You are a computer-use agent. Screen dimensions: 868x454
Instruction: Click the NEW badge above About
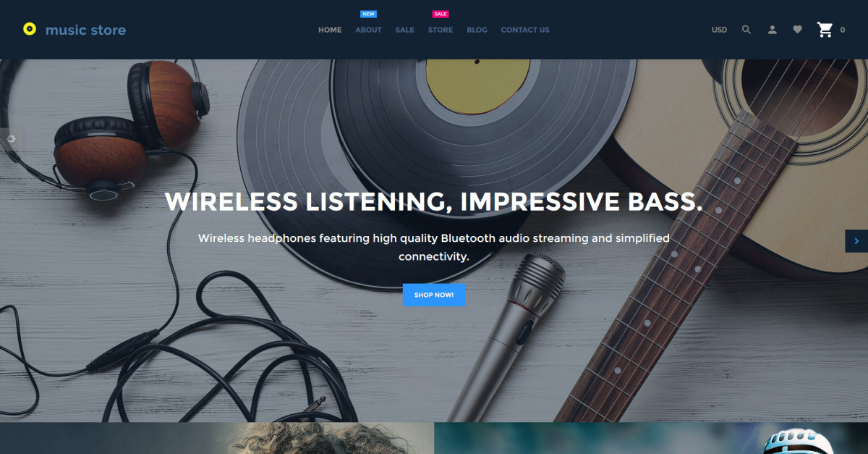(x=368, y=14)
